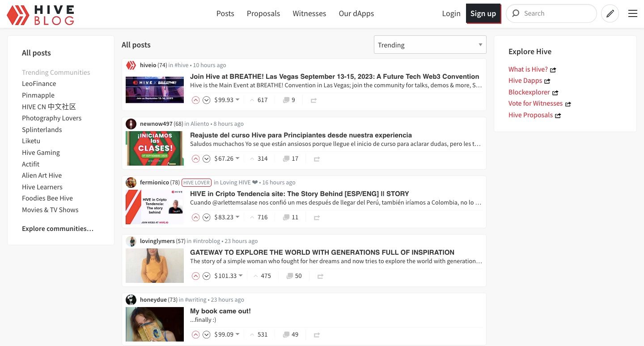The height and width of the screenshot is (346, 644).
Task: Open the Proposals nav item
Action: coord(263,13)
